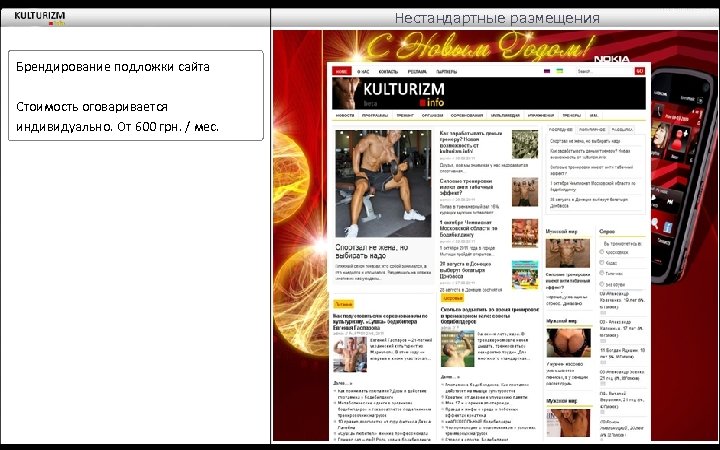Open the 'О нас' page in the top menu
The width and height of the screenshot is (720, 450).
pos(363,72)
